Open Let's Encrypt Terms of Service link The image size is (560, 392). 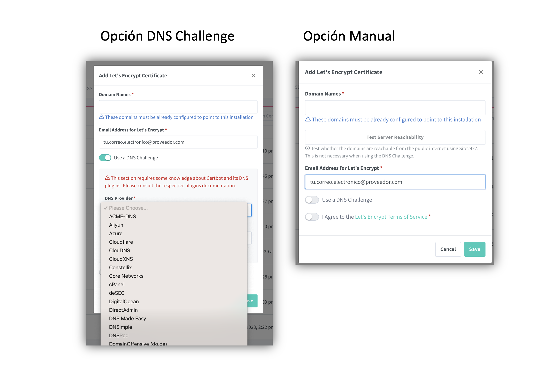coord(391,217)
